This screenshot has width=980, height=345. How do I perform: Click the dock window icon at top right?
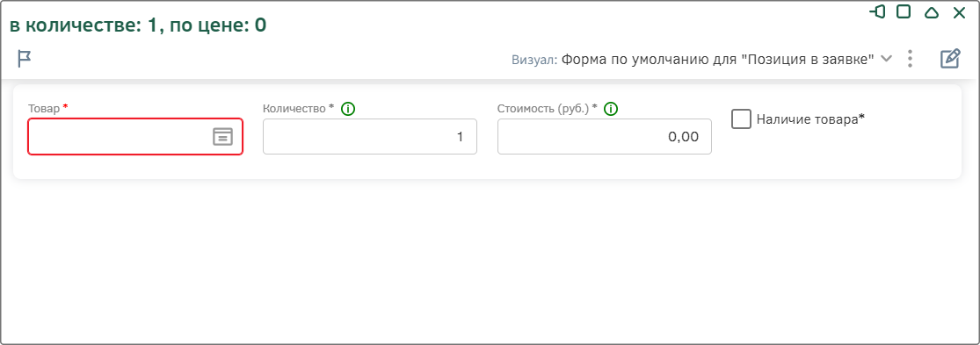(x=877, y=12)
